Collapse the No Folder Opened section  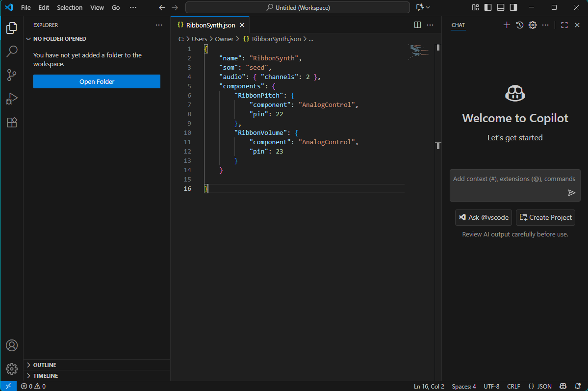(59, 39)
